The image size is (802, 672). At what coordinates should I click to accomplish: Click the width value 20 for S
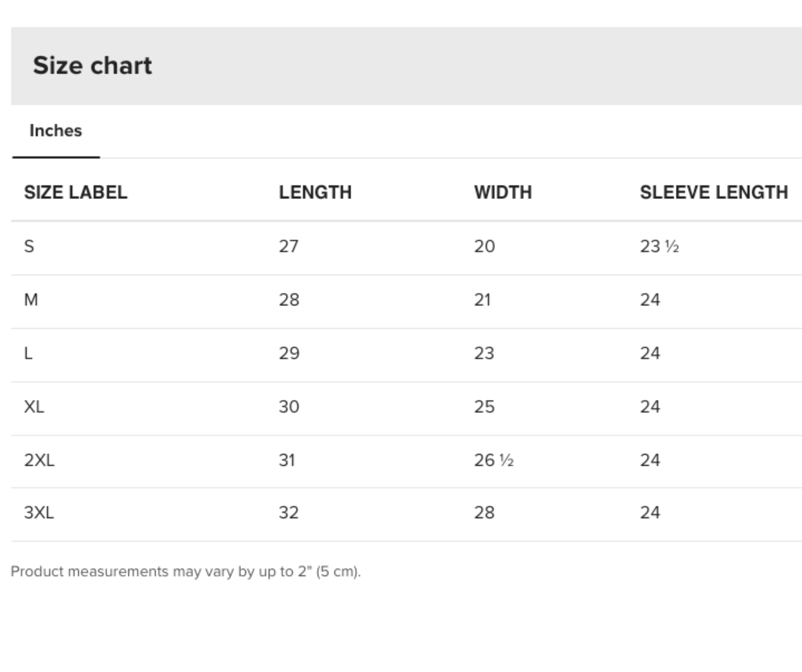pyautogui.click(x=485, y=246)
